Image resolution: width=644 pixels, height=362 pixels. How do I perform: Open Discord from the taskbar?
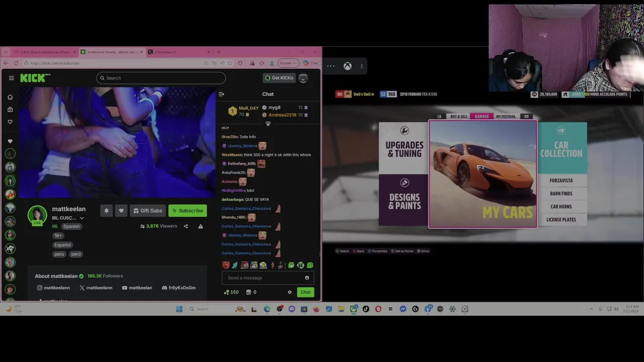(292, 309)
